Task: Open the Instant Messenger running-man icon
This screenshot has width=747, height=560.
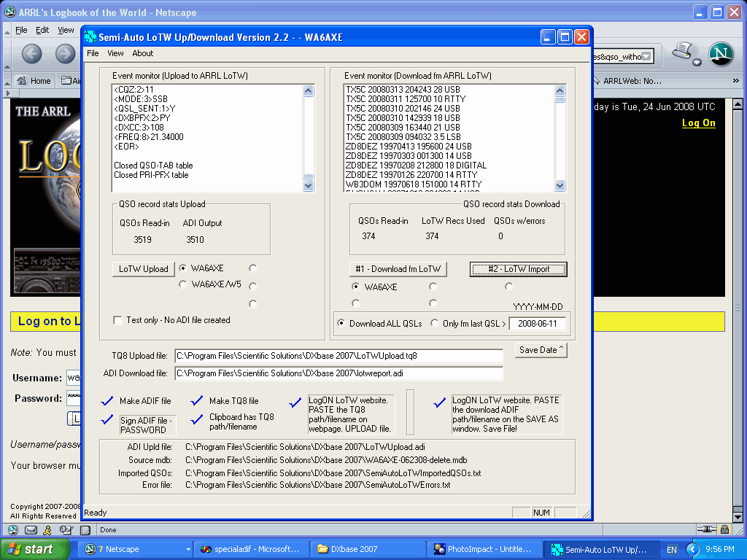Action: coord(47,529)
